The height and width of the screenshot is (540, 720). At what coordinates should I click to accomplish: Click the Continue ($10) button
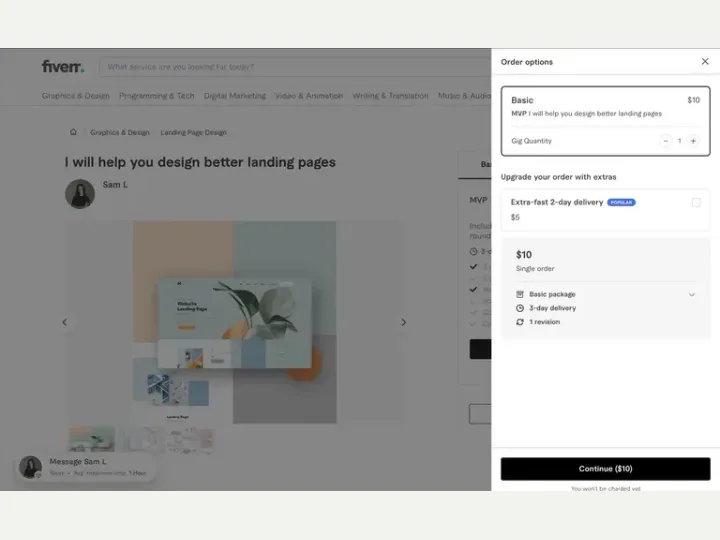(x=605, y=469)
